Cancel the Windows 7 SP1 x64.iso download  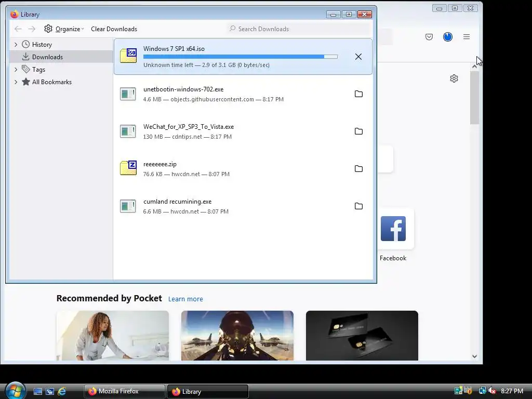[x=358, y=57]
